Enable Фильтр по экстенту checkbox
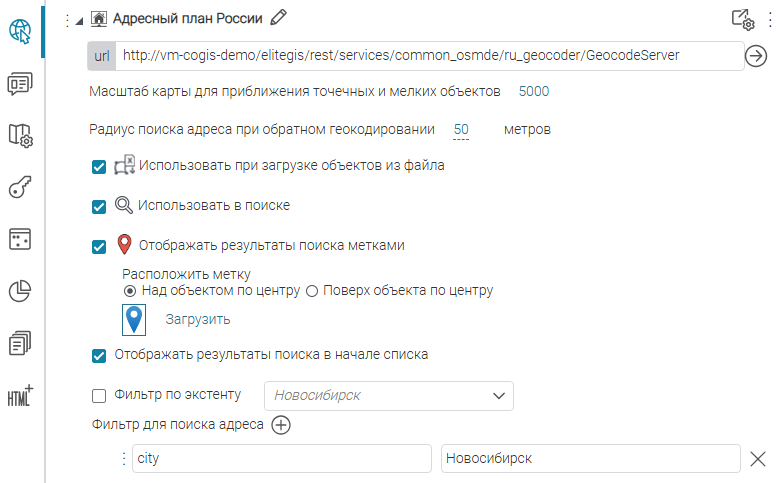This screenshot has width=782, height=483. point(99,395)
